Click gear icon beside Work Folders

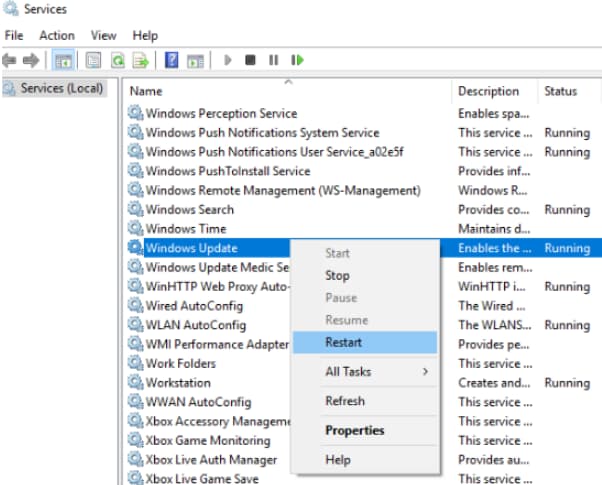click(x=135, y=363)
